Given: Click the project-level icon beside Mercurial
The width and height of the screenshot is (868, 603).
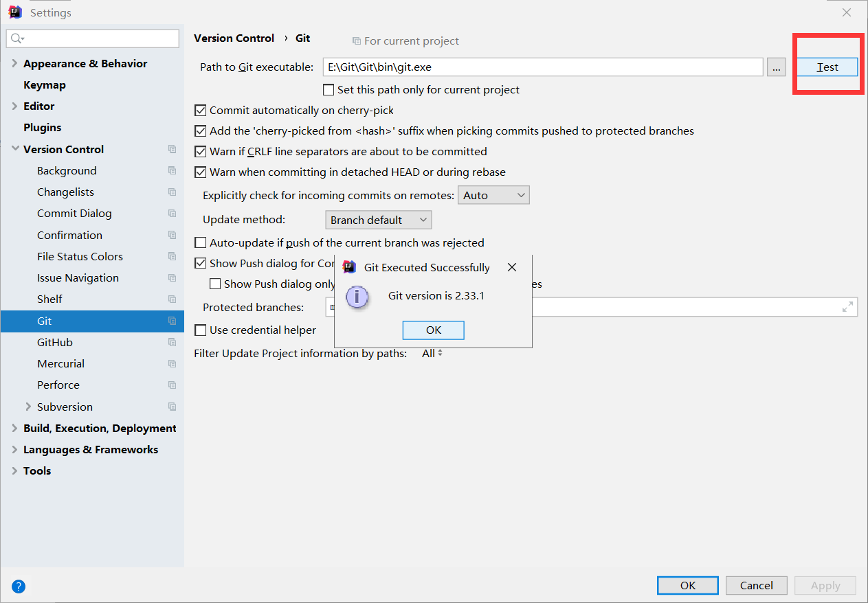Looking at the screenshot, I should click(172, 364).
